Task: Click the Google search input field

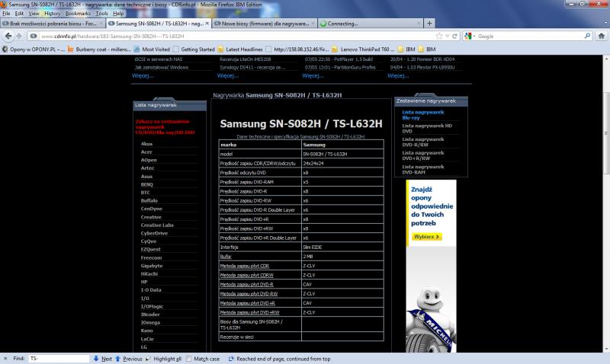Action: coord(530,36)
